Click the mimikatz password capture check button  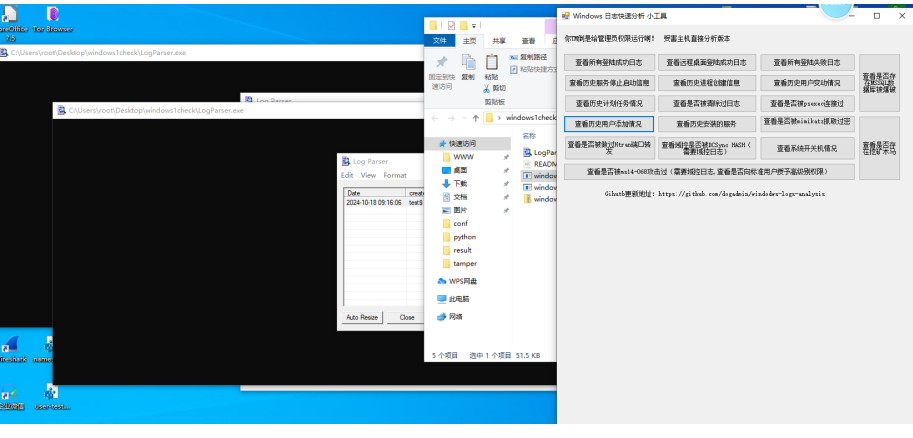coord(808,123)
